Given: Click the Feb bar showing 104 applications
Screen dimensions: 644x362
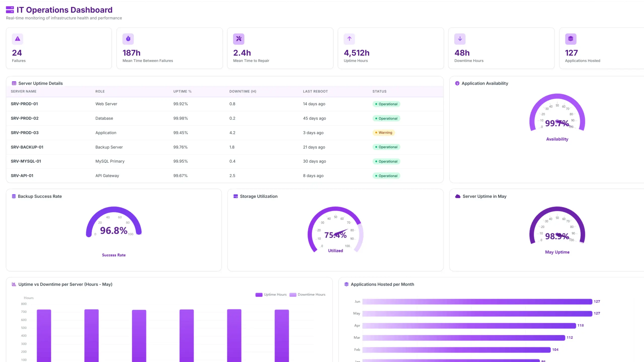Looking at the screenshot, I should coord(456,350).
